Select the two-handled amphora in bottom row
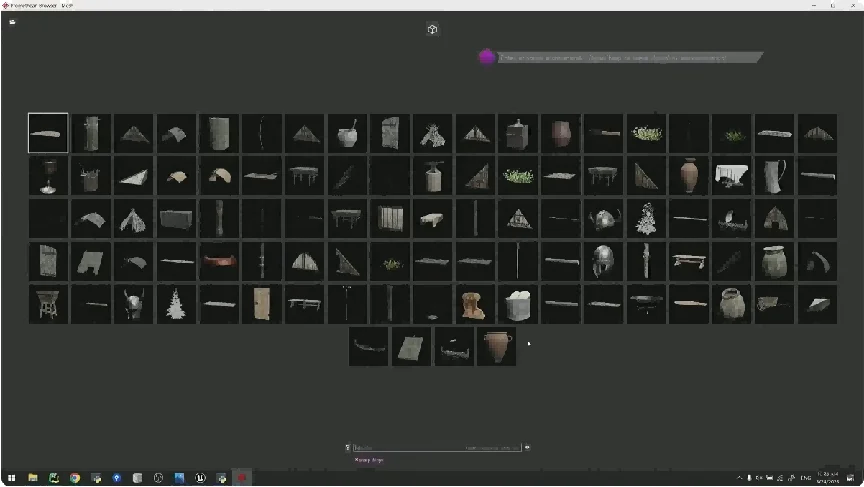This screenshot has width=864, height=487. click(497, 347)
